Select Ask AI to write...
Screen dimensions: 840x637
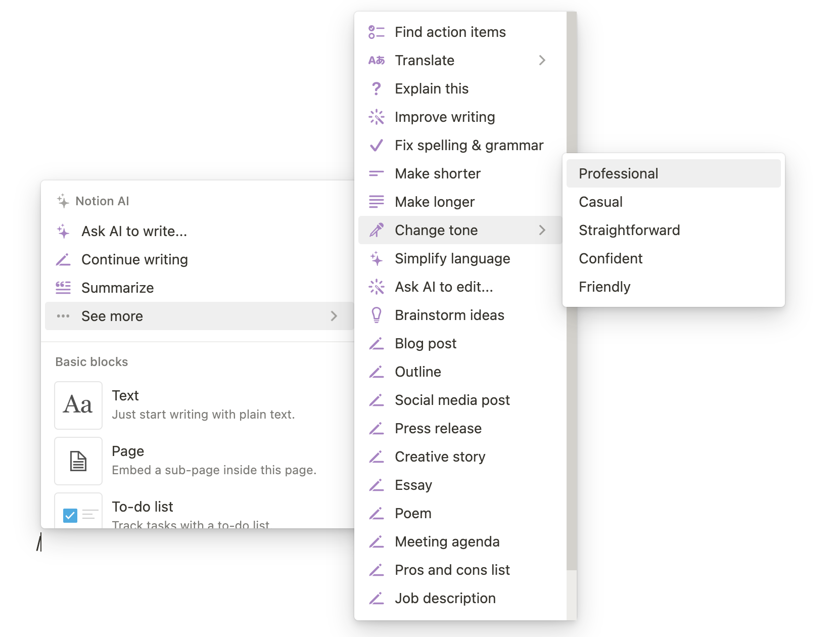134,231
